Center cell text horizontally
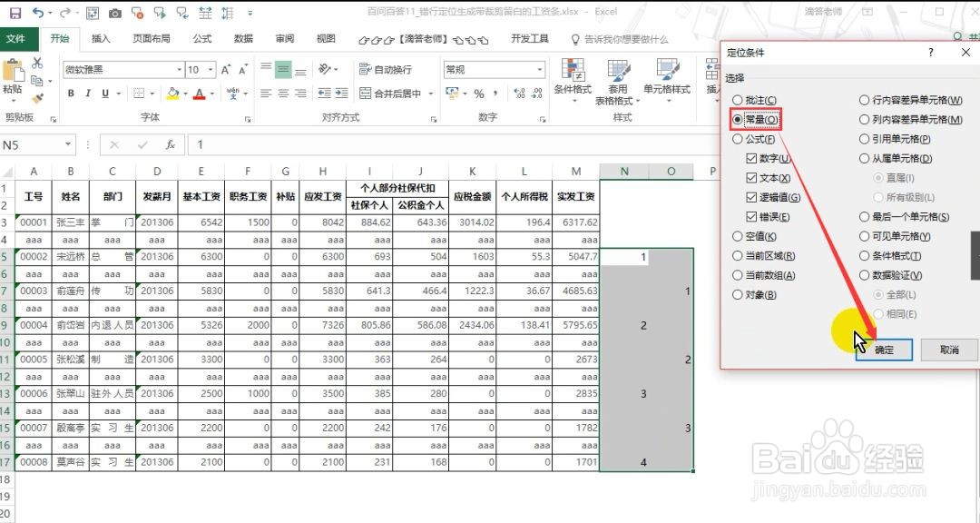The height and width of the screenshot is (523, 980). (x=283, y=94)
